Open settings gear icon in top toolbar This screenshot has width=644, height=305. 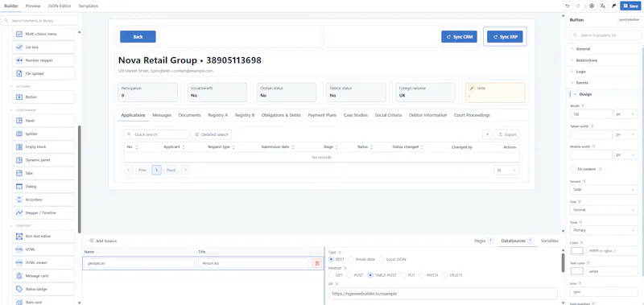[592, 6]
